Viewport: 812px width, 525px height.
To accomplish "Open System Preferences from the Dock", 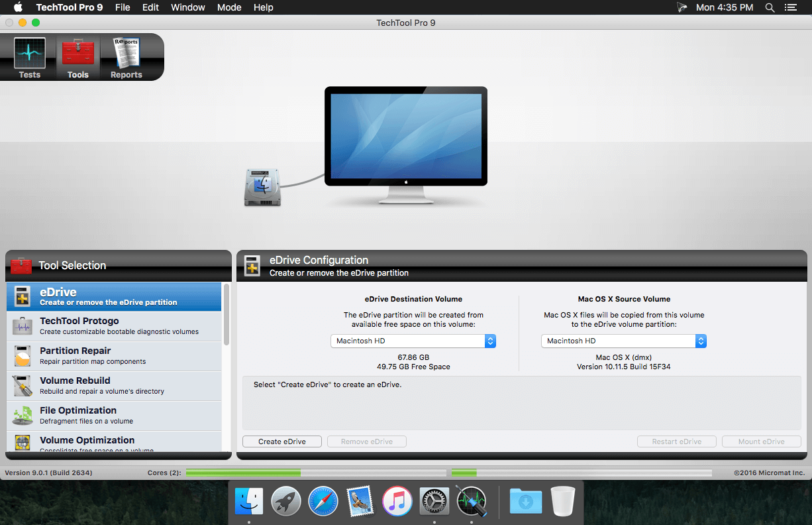I will click(x=434, y=502).
